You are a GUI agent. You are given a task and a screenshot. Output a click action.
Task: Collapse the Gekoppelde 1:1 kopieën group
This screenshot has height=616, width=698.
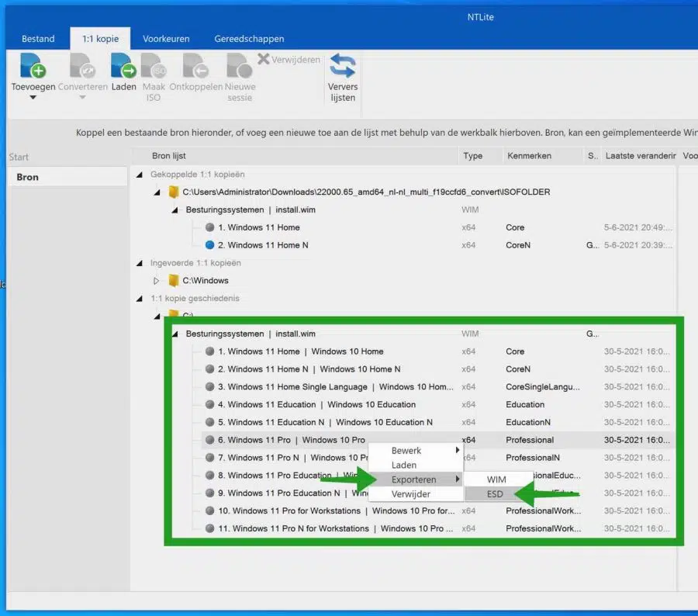click(x=140, y=175)
